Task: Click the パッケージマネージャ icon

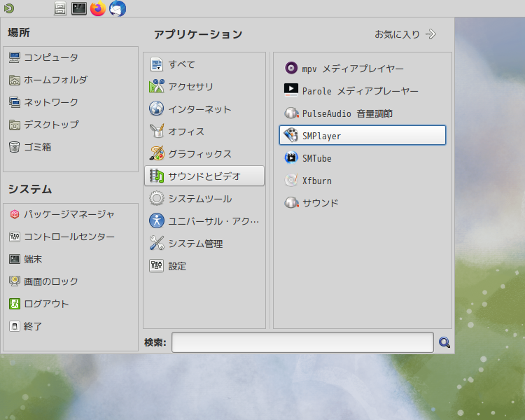Action: click(15, 214)
